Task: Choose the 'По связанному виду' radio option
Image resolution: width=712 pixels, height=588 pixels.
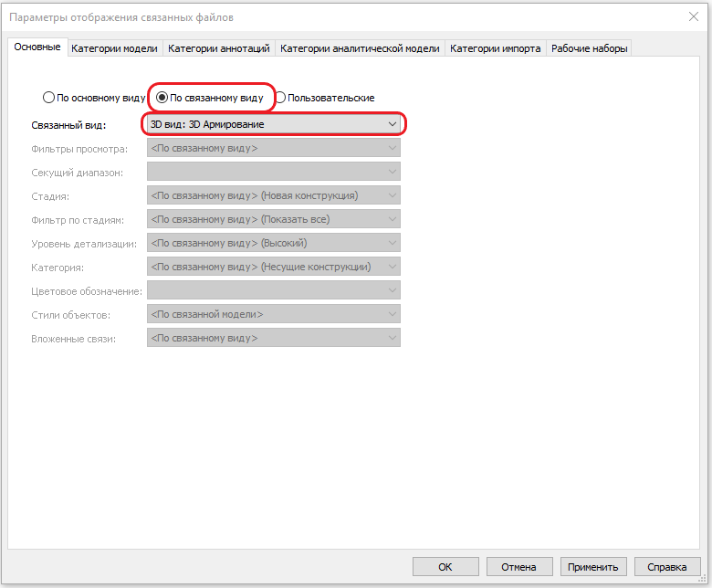Action: [x=162, y=98]
